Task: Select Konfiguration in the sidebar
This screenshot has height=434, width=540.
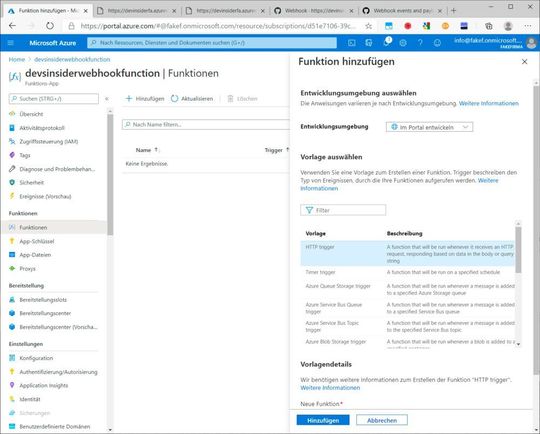Action: coord(36,358)
